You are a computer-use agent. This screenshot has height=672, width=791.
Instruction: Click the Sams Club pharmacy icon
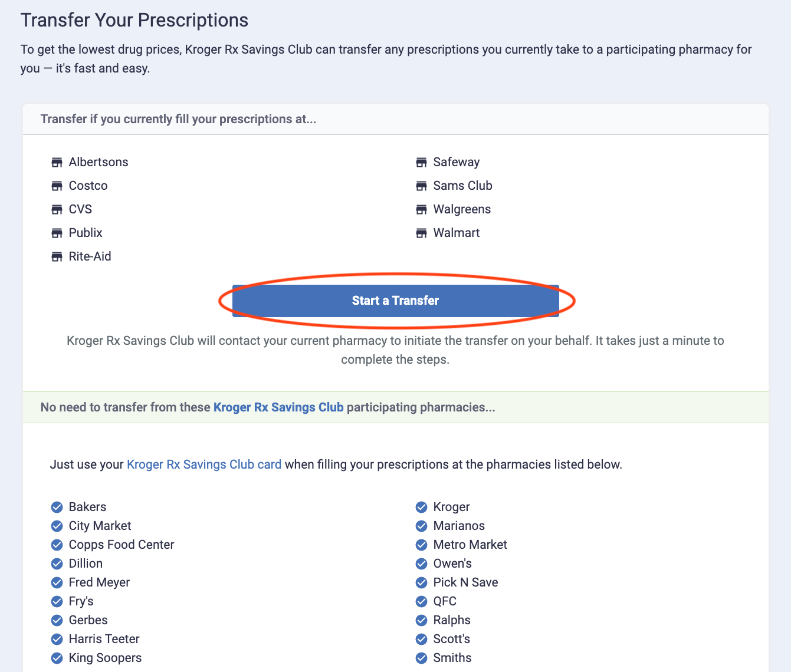421,186
